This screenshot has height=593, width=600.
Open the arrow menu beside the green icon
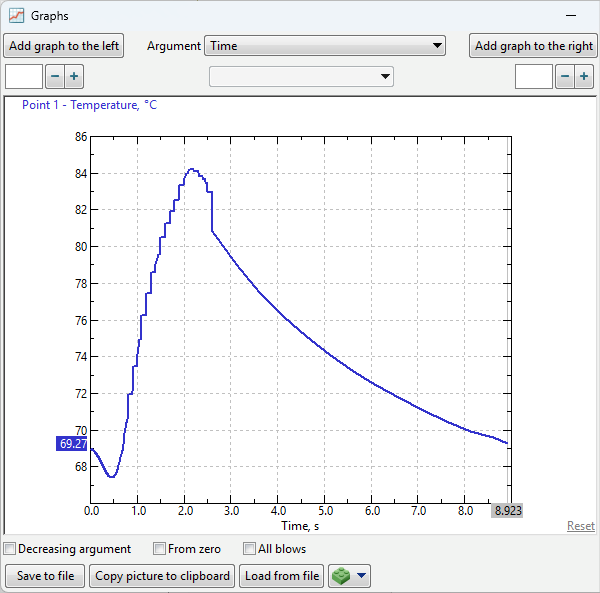(361, 576)
